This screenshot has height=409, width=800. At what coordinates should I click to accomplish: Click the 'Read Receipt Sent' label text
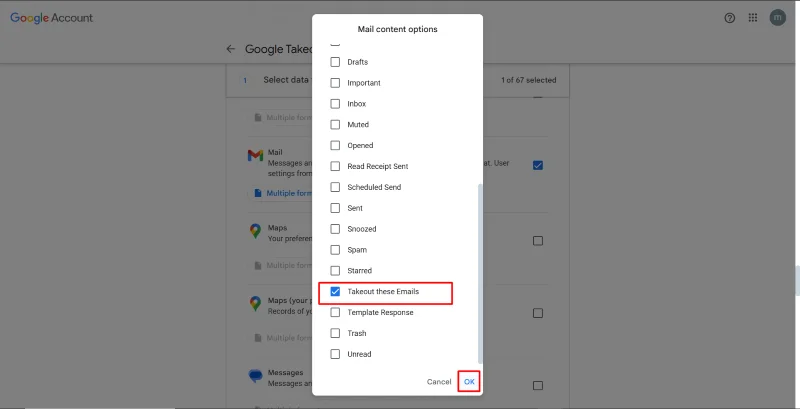[378, 166]
